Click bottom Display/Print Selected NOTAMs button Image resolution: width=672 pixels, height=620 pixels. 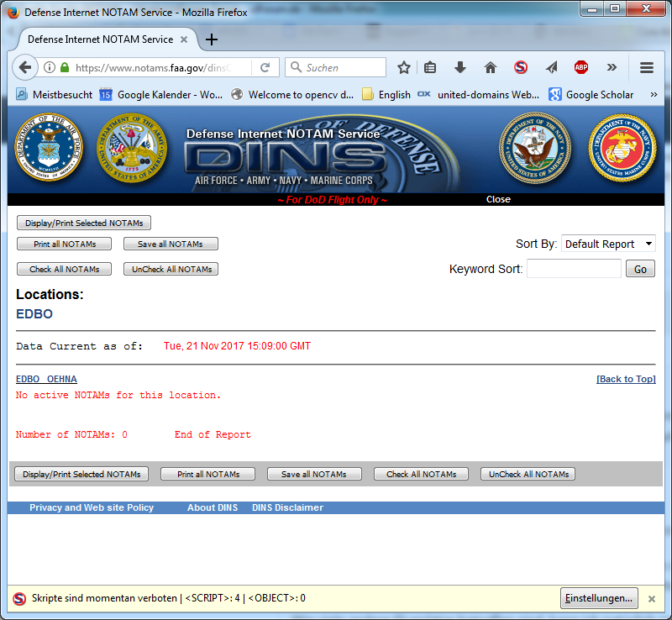click(81, 474)
